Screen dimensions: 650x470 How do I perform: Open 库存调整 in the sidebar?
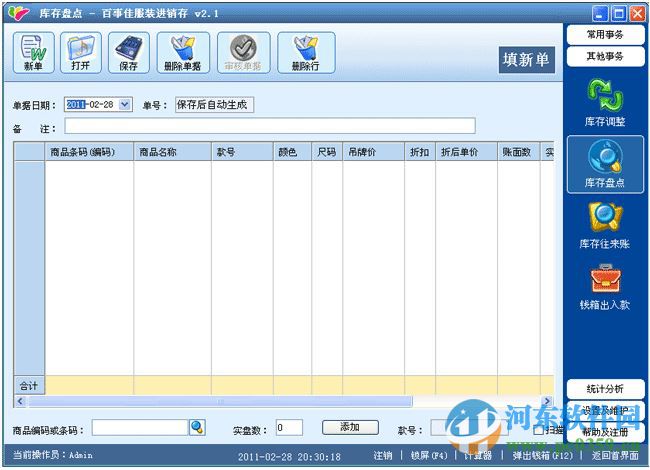point(605,103)
